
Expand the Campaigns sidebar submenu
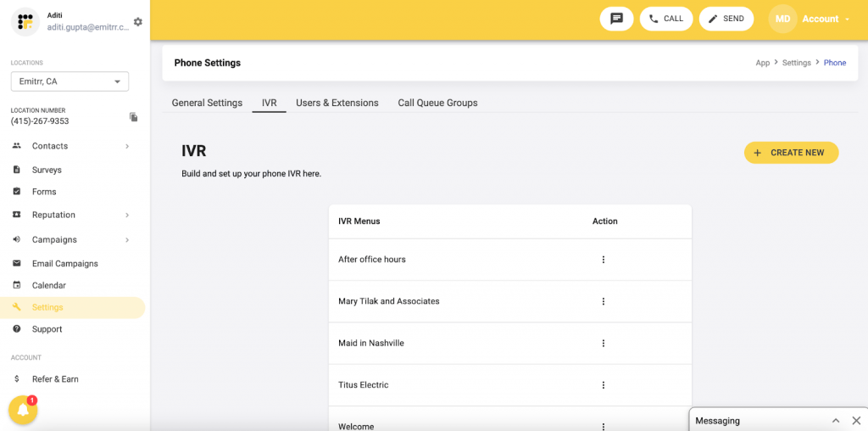(x=127, y=240)
